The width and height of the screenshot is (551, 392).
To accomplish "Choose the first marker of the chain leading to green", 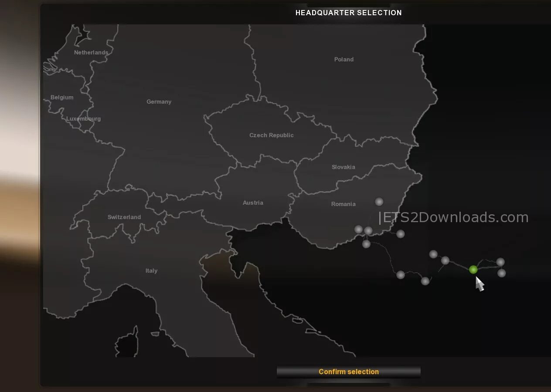I will [433, 254].
